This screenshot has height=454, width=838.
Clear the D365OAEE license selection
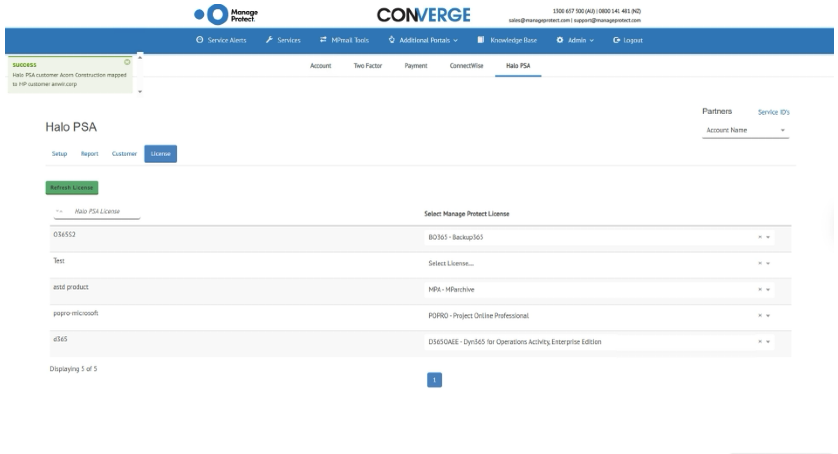click(x=759, y=342)
